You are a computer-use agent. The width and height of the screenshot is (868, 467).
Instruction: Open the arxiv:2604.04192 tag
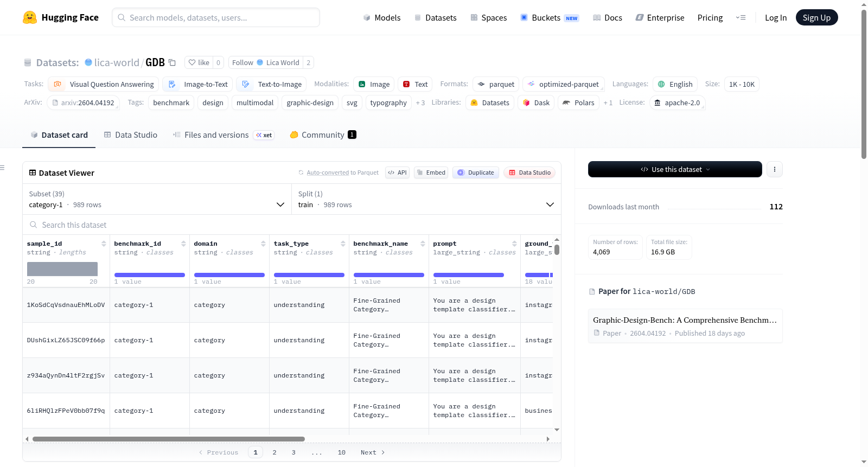[83, 103]
